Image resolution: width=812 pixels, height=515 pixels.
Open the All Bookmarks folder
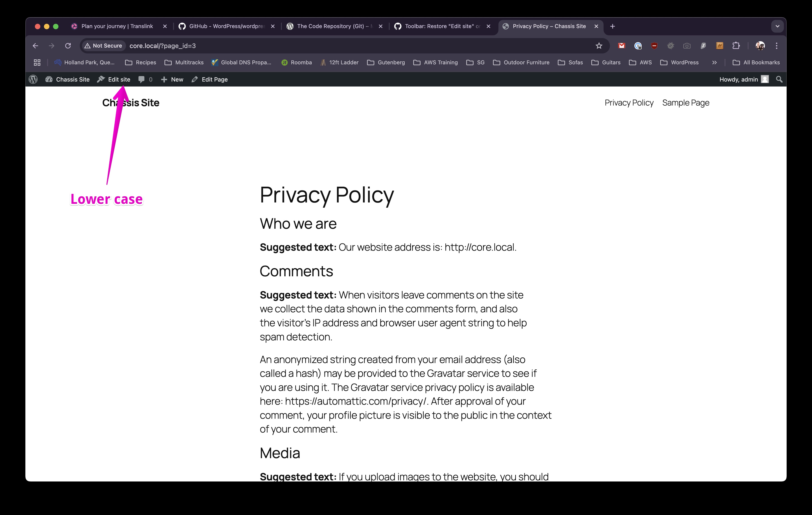tap(756, 62)
